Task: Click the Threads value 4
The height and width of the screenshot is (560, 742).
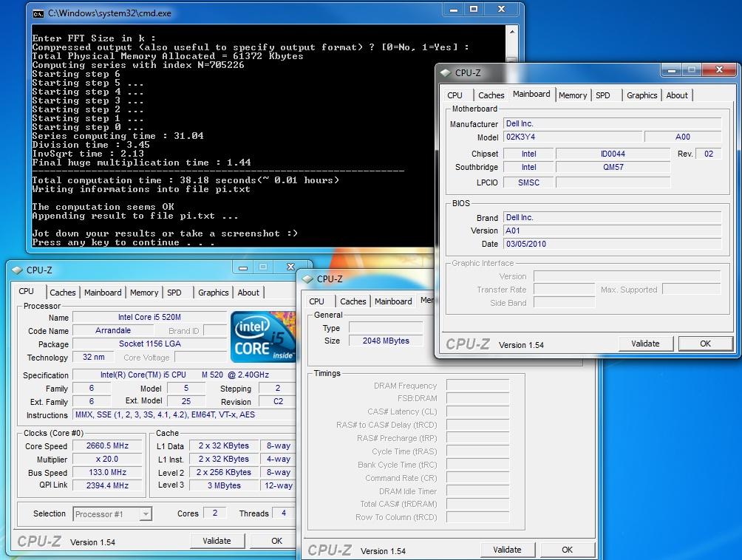Action: 284,513
